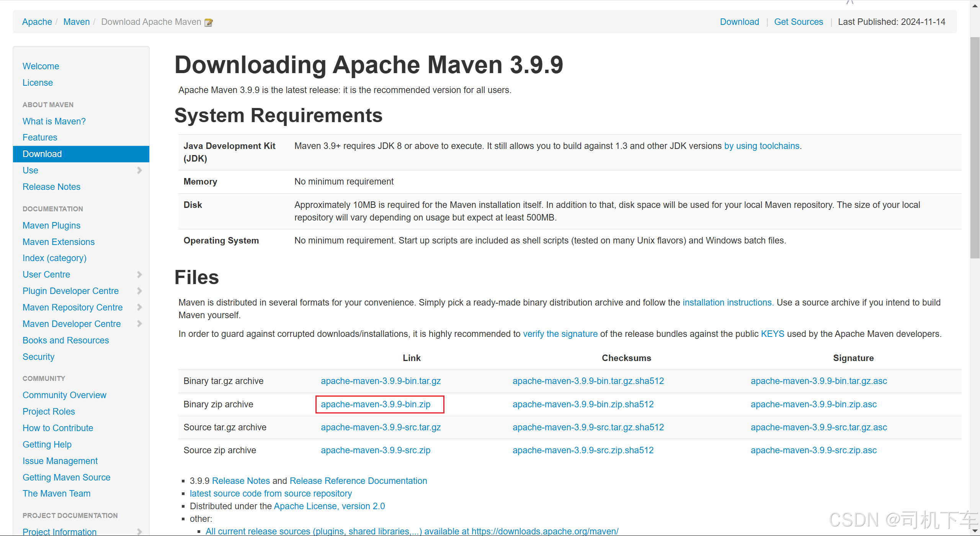Open apache-maven-3.9.9-bin.zip.asc signature

coord(813,404)
